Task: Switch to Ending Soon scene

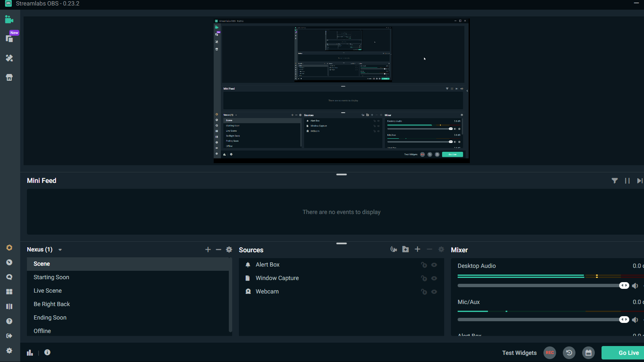Action: pos(128,317)
